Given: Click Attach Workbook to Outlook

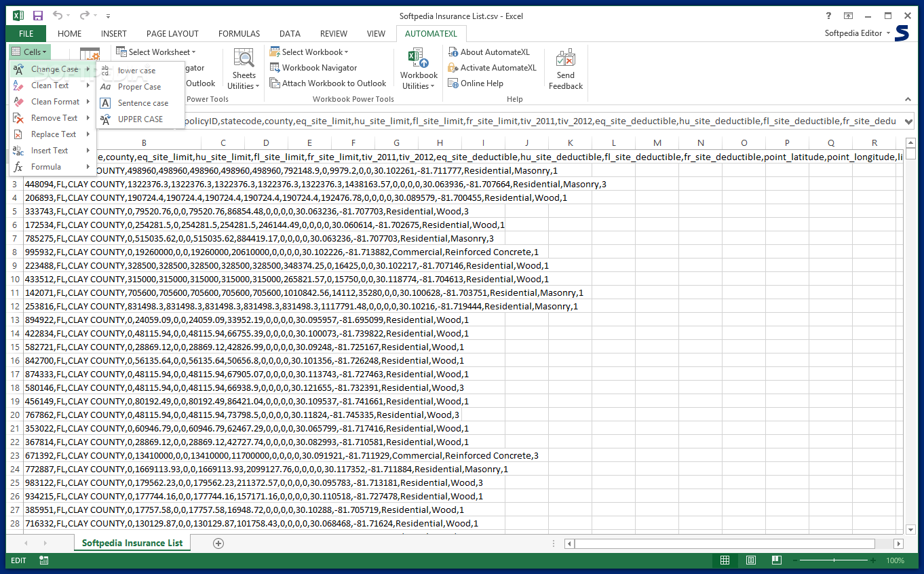Looking at the screenshot, I should [328, 83].
